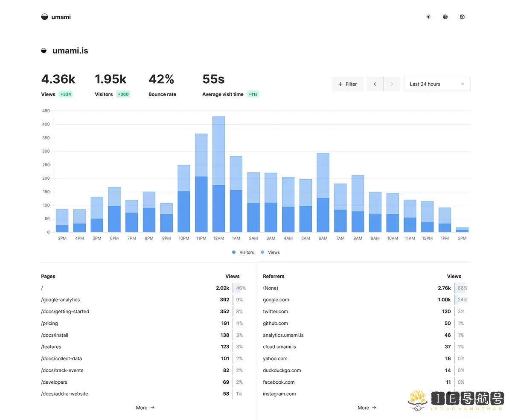Click the yahoo.com referrer row
The image size is (512, 420).
click(x=367, y=359)
